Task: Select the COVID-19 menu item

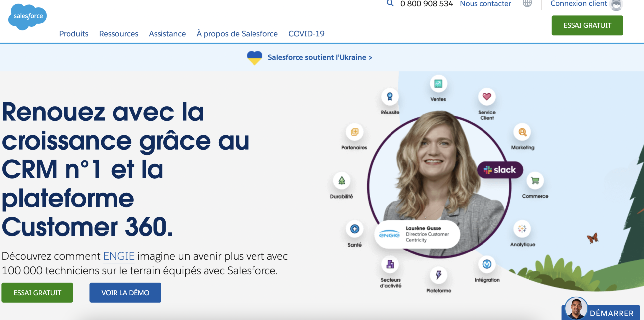Action: pos(306,34)
